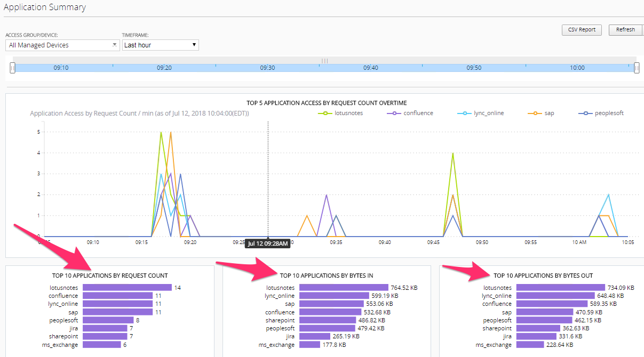644x357 pixels.
Task: Click the arrow on All Managed Devices combo box
Action: click(x=114, y=45)
